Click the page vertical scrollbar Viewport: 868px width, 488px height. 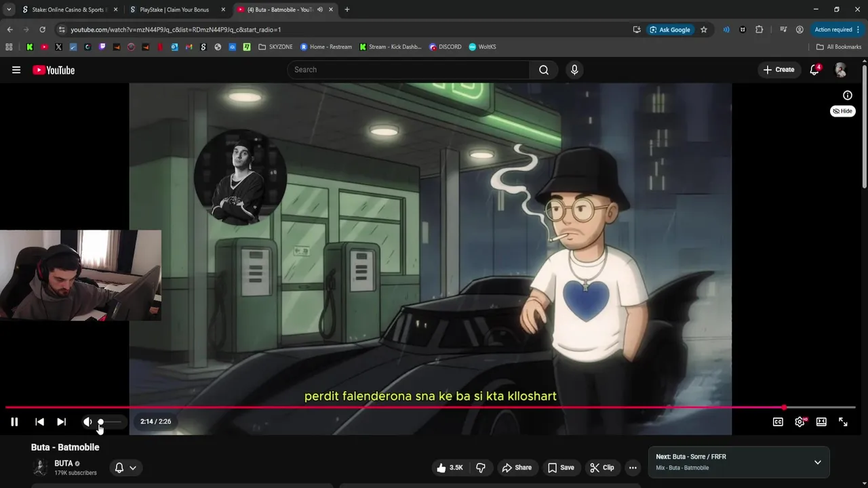click(864, 125)
